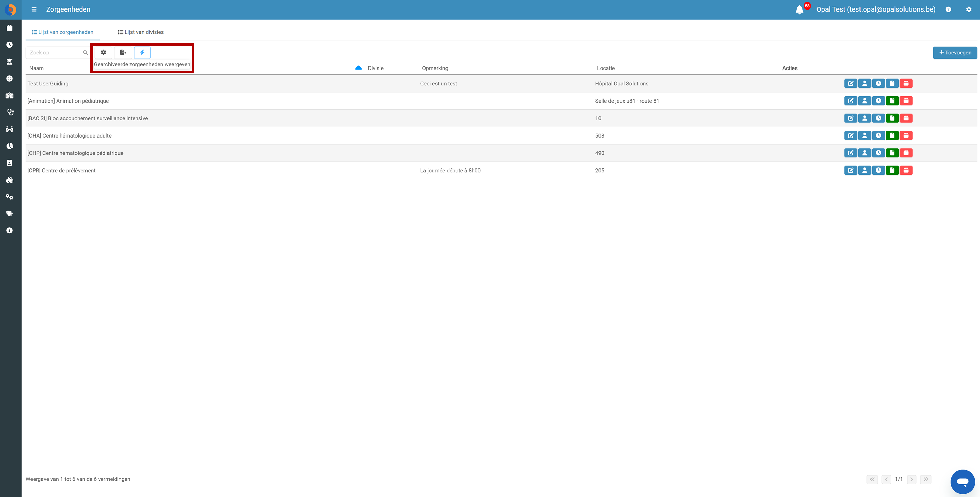980x497 pixels.
Task: Open green document icon for Animation row
Action: click(892, 101)
